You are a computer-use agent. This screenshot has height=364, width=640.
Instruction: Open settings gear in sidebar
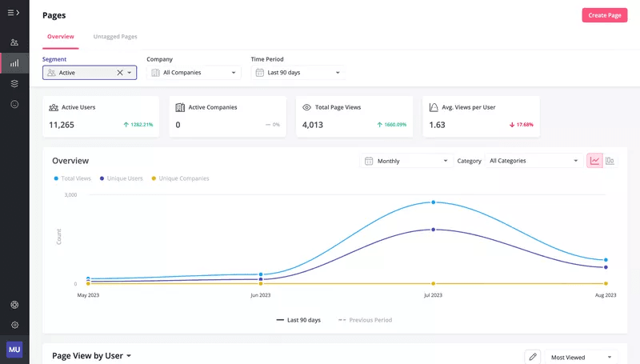(14, 325)
